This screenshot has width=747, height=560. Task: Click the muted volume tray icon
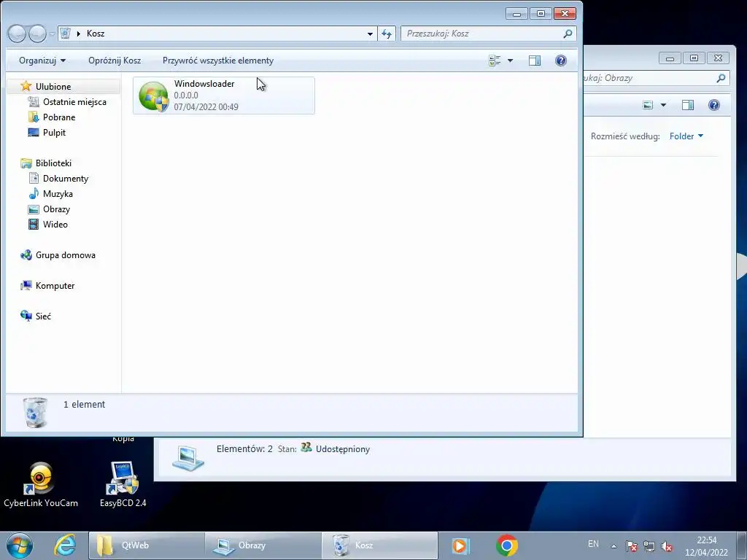click(x=667, y=546)
